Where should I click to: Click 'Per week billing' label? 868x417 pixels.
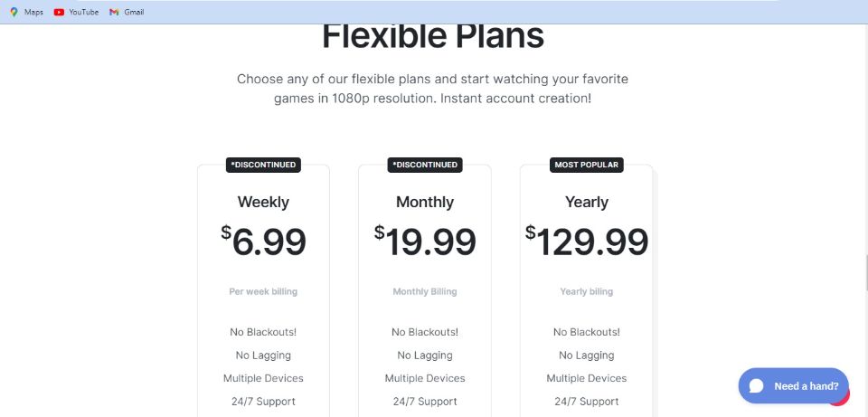263,291
